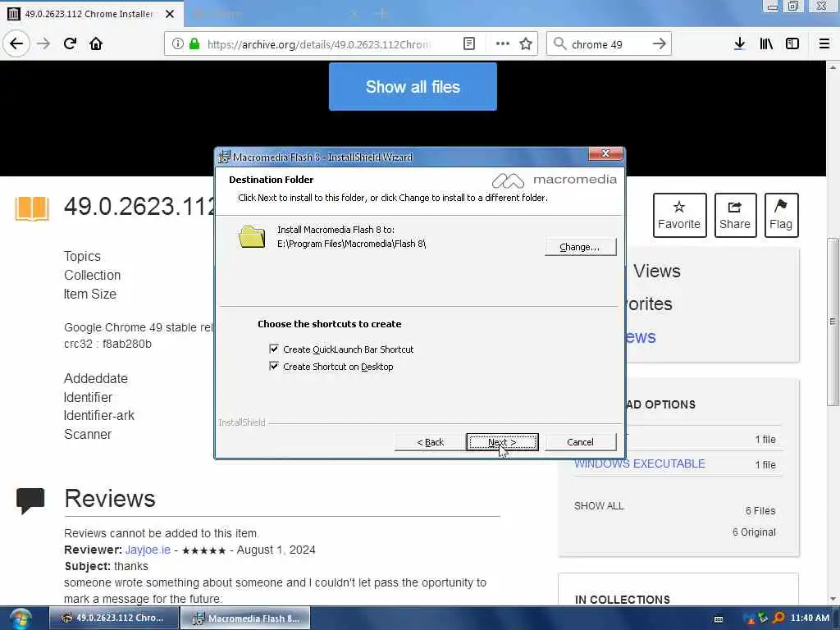Open reviewer Jayjoe.ie profile link
The width and height of the screenshot is (840, 630).
click(148, 550)
